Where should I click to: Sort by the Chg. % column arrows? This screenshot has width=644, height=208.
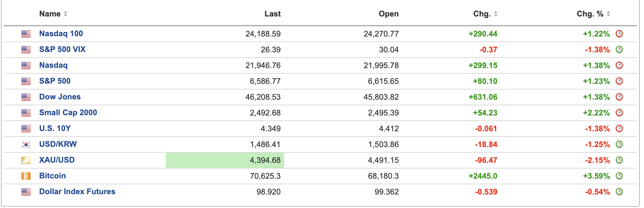[608, 14]
